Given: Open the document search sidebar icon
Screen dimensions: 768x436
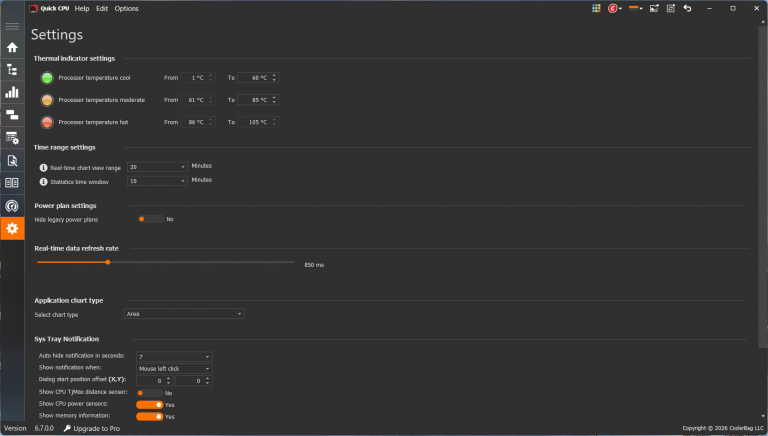Looking at the screenshot, I should click(x=12, y=161).
